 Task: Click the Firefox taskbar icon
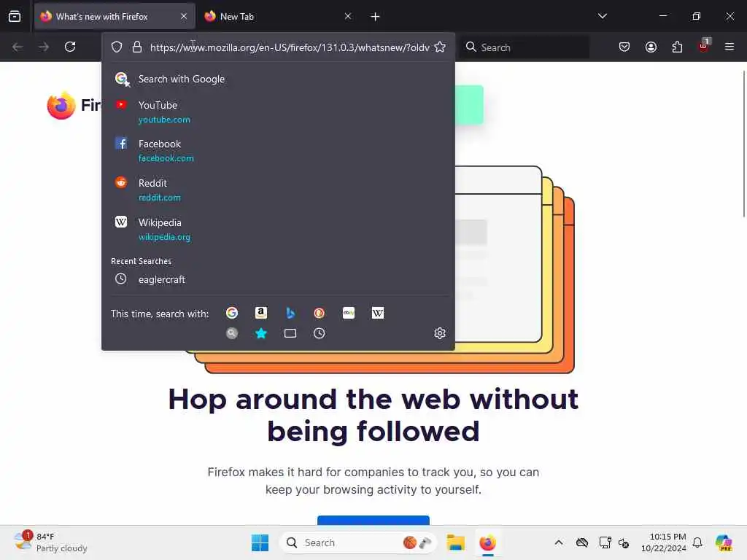coord(487,542)
